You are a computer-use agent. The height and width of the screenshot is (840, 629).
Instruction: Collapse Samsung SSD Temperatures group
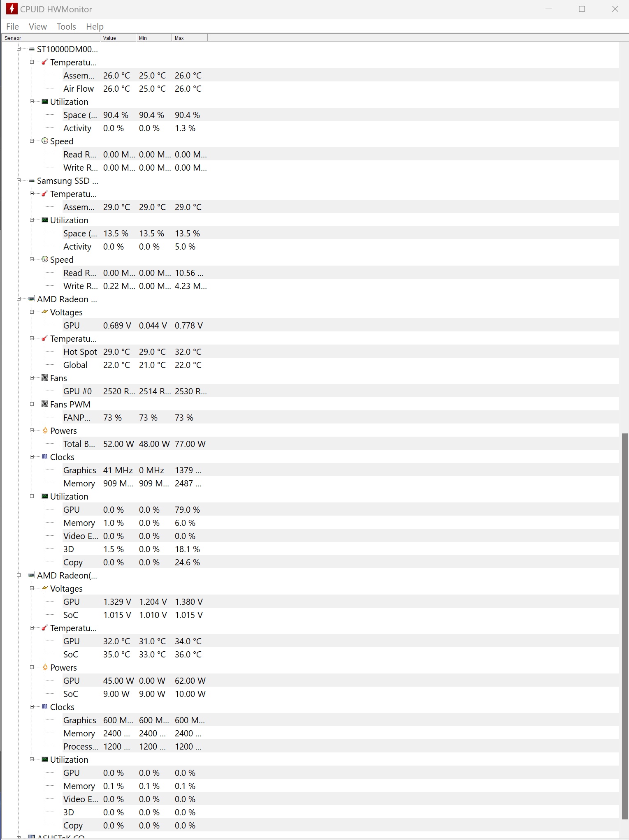32,194
